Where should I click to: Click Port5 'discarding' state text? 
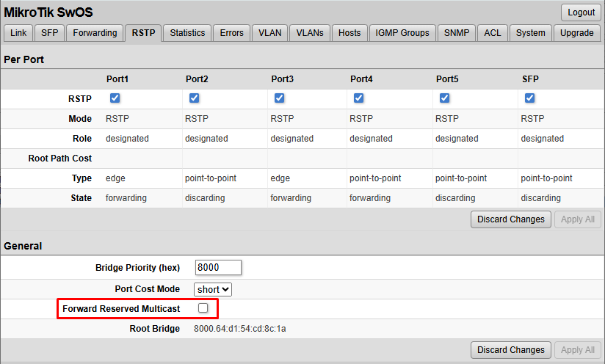(455, 198)
